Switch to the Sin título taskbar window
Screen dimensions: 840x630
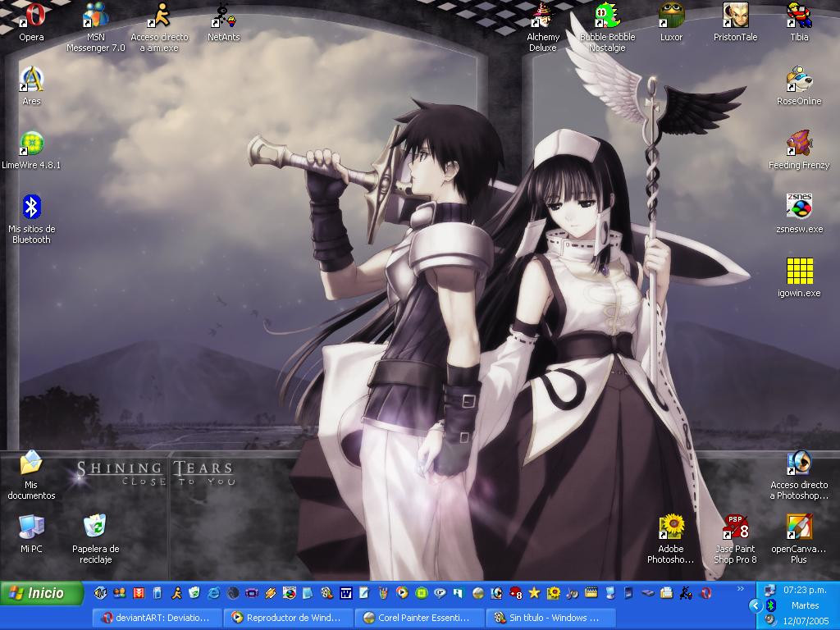point(550,618)
